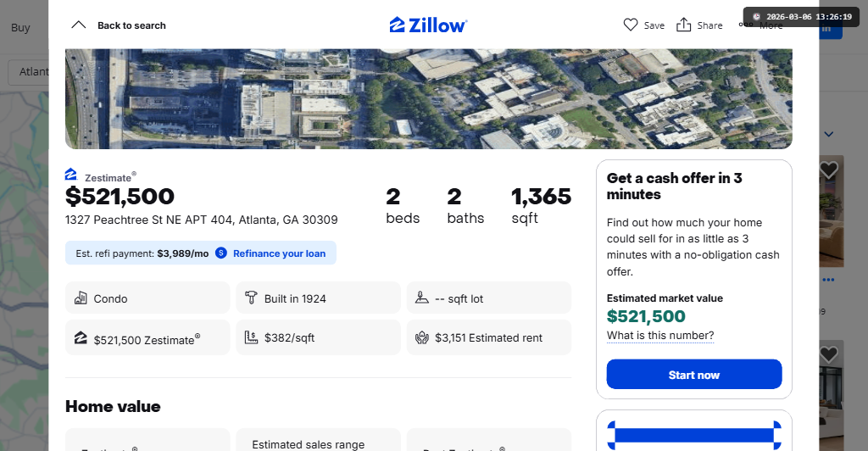The image size is (868, 451).
Task: Click the price-per-sqft ruler icon
Action: click(251, 337)
